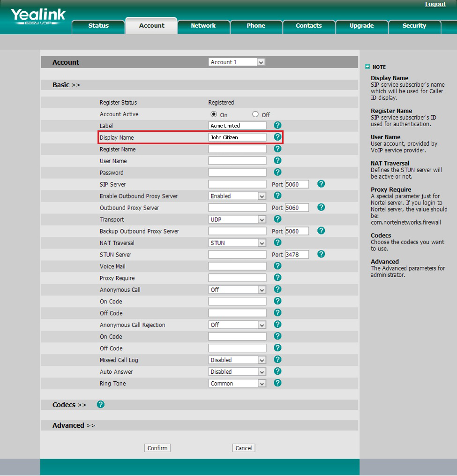Go to the Security tab

[414, 26]
